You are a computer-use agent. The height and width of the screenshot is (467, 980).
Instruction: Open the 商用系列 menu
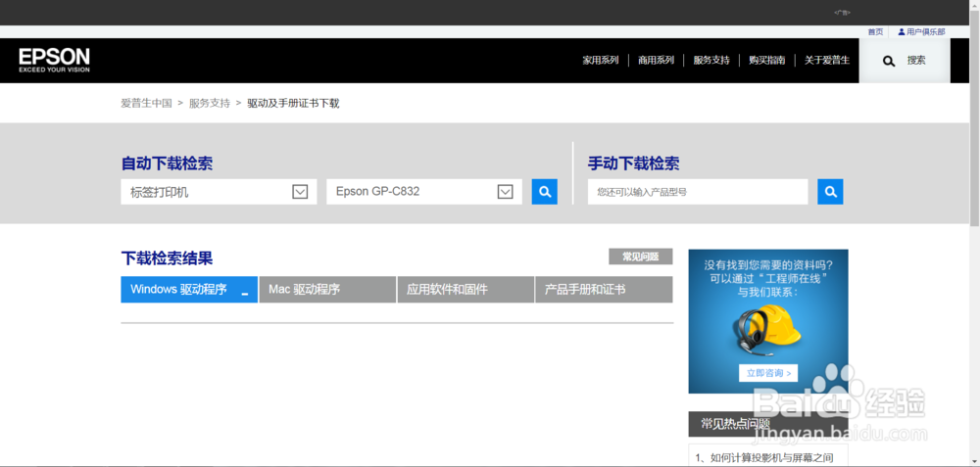coord(656,61)
